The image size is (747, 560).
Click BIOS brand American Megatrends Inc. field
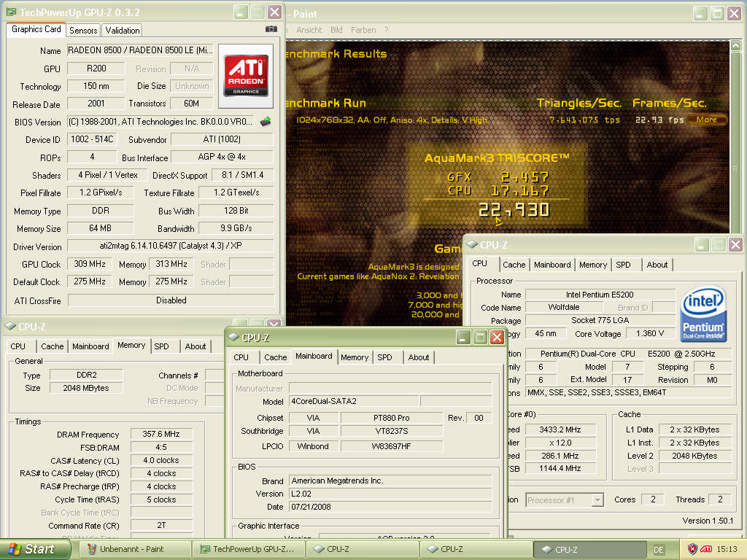click(390, 481)
